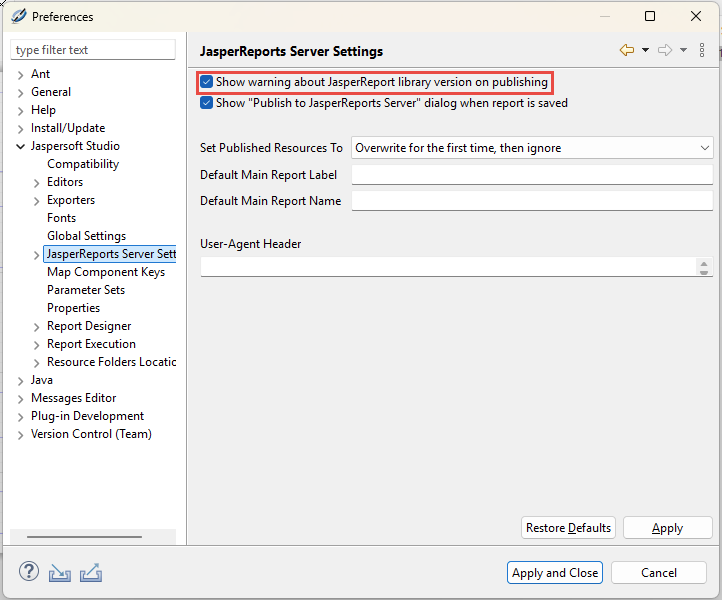Click Restore Defaults button
Image resolution: width=722 pixels, height=600 pixels.
(568, 528)
